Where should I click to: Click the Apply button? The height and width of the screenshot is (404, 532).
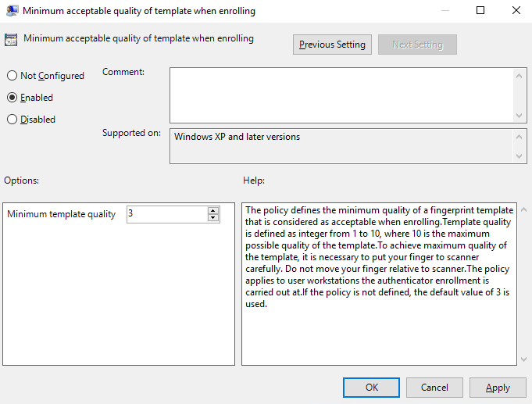point(497,388)
